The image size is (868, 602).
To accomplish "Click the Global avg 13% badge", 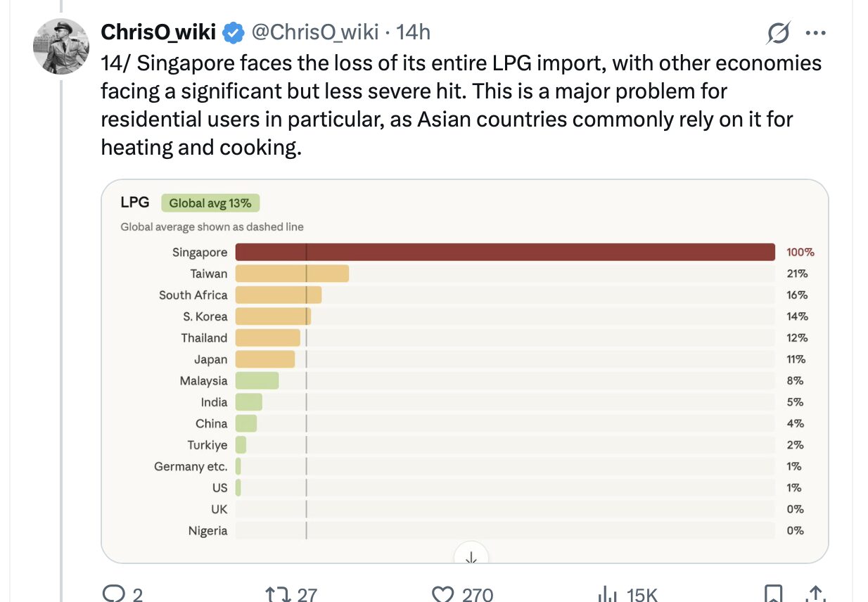I will (210, 203).
